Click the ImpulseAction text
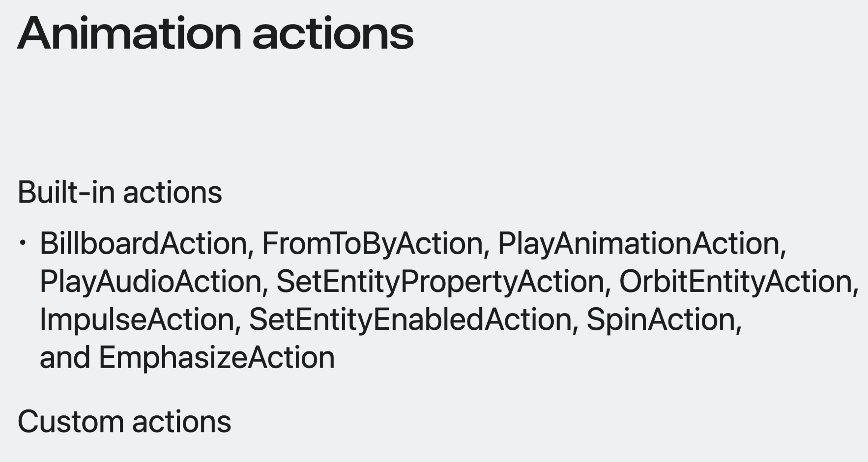 click(137, 319)
